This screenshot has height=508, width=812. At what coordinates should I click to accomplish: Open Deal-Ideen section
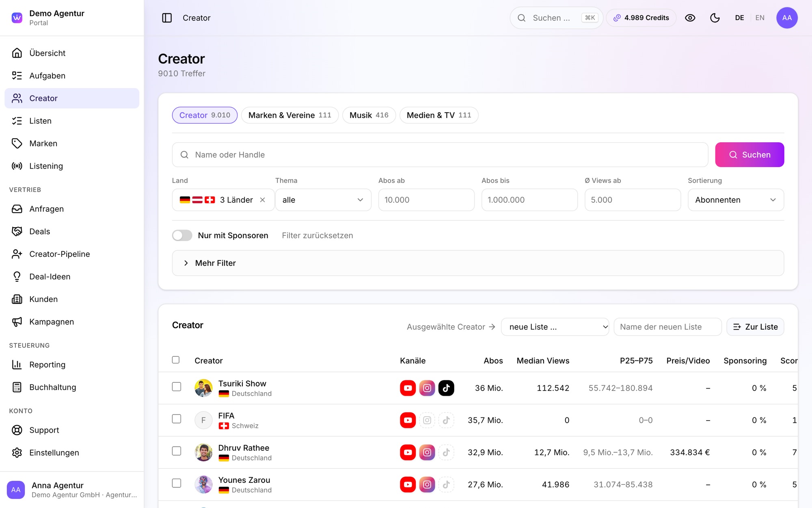click(x=72, y=277)
